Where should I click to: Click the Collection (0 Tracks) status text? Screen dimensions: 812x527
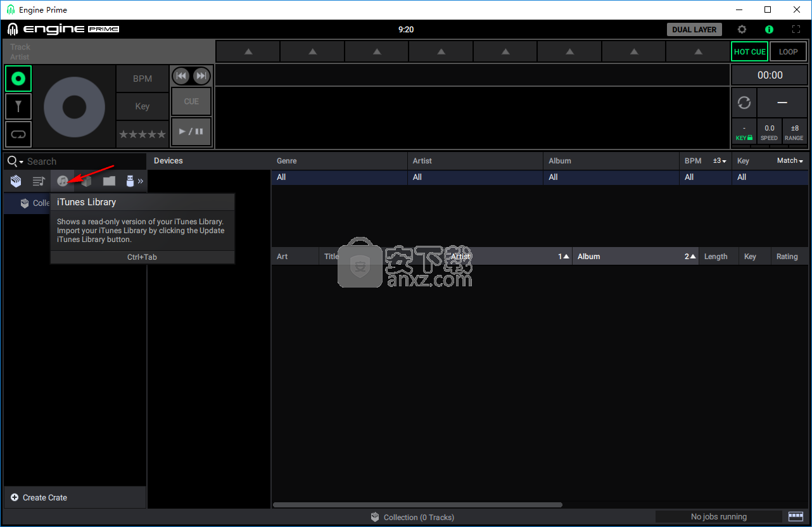pos(419,517)
